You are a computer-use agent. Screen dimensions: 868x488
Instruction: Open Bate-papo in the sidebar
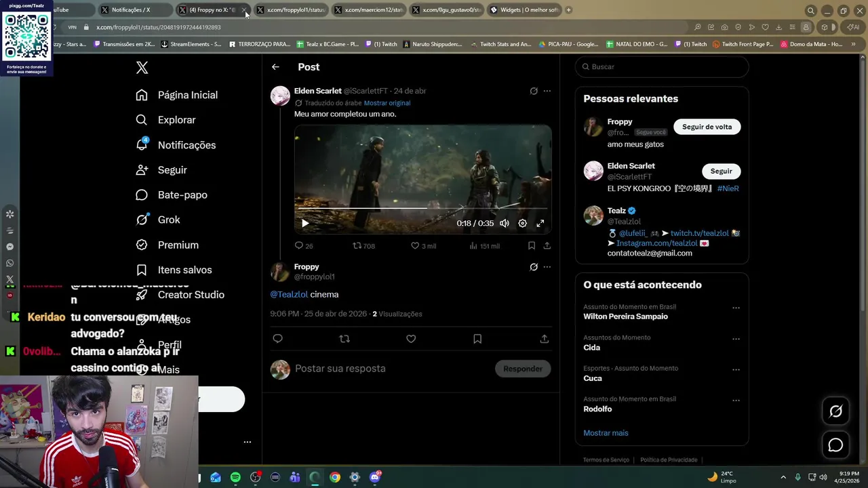(x=172, y=195)
